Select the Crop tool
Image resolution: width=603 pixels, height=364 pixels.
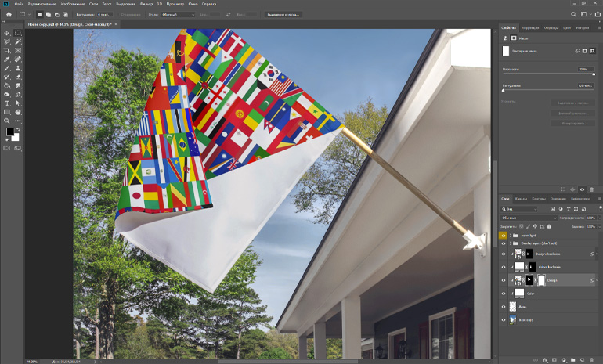[x=7, y=50]
